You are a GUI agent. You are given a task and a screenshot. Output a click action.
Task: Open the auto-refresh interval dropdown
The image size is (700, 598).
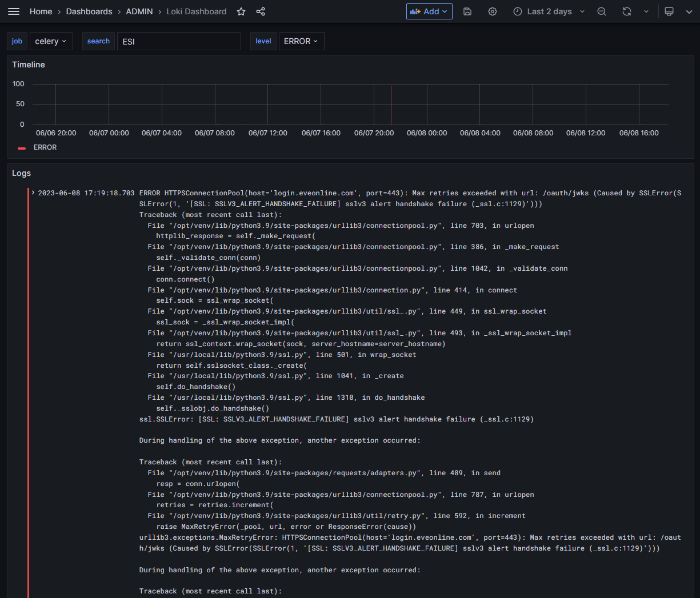tap(646, 11)
